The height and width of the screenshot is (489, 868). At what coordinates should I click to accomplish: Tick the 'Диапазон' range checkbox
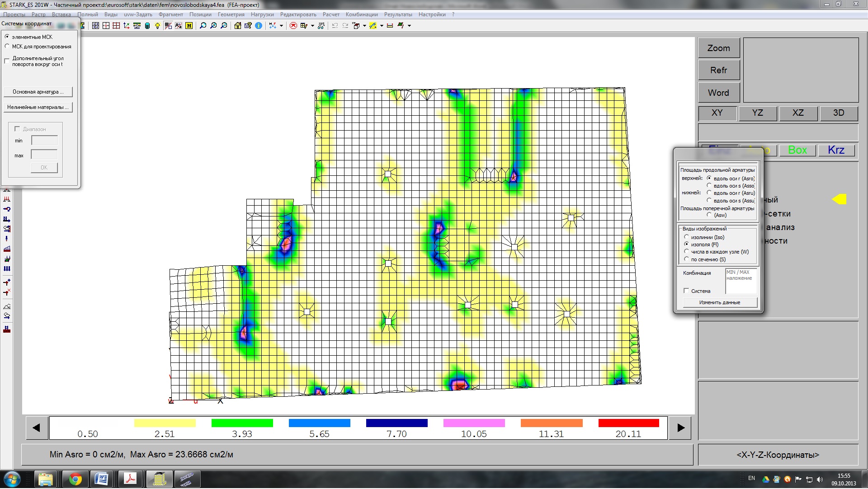(17, 129)
